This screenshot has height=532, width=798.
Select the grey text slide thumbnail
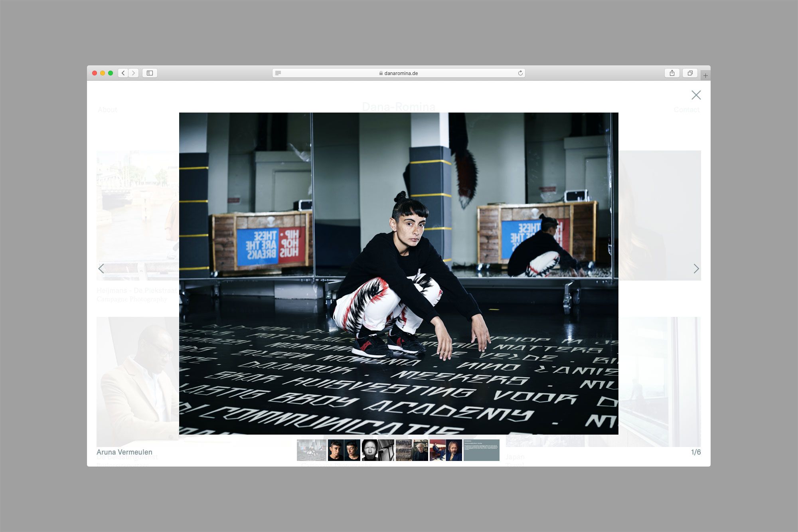click(x=481, y=450)
